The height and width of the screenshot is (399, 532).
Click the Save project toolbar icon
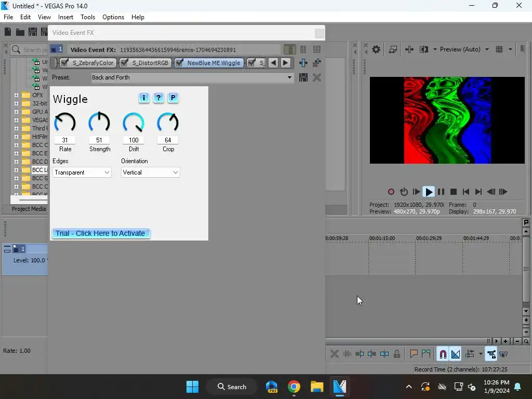[33, 32]
